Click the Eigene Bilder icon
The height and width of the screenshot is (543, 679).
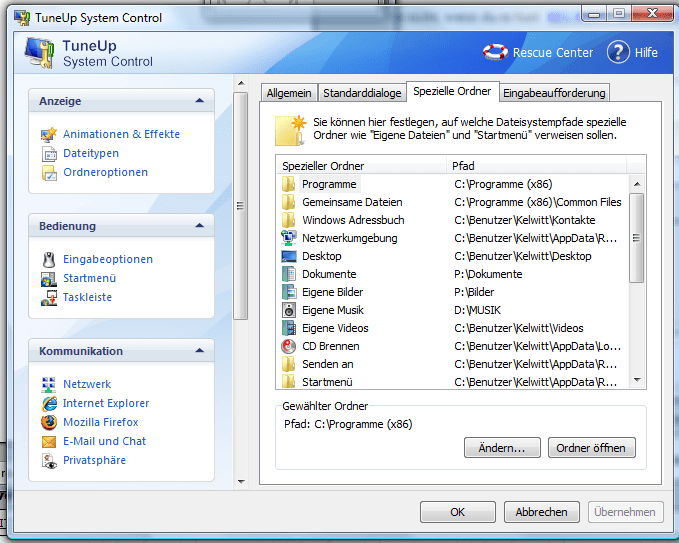coord(288,292)
